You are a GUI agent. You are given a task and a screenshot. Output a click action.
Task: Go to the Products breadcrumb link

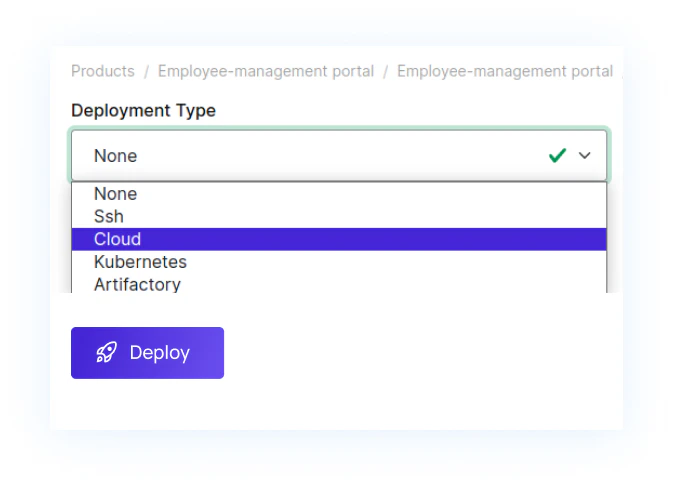pyautogui.click(x=102, y=71)
